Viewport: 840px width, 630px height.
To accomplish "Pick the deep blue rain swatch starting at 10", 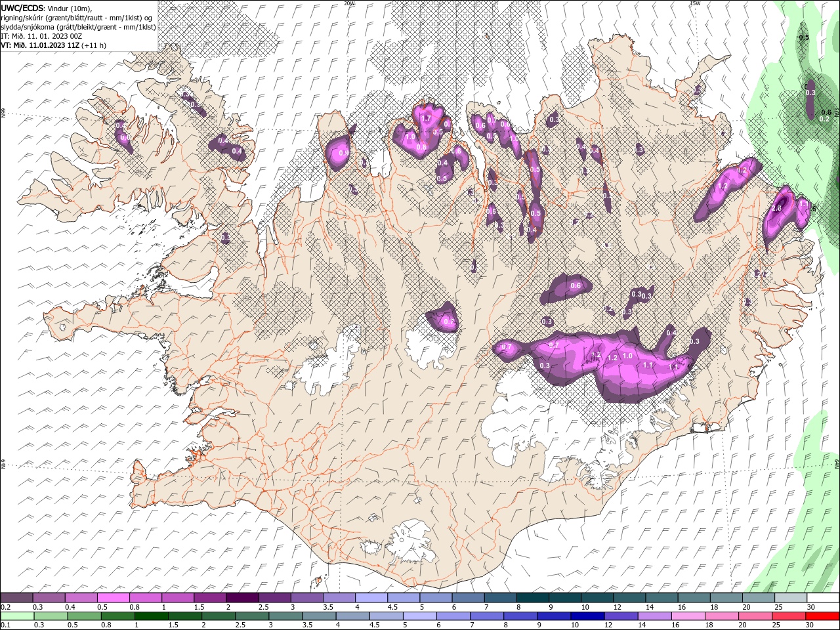I will 588,616.
